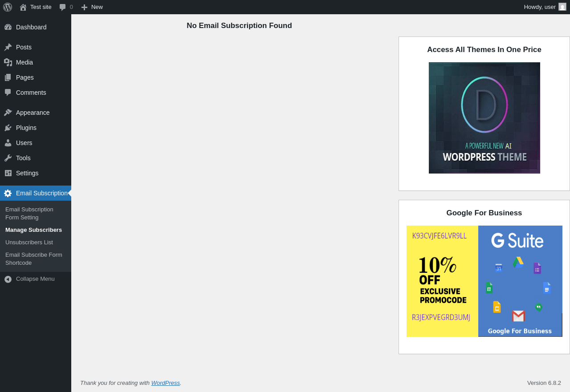
Task: Click 'Google For Business' panel heading
Action: [x=484, y=213]
